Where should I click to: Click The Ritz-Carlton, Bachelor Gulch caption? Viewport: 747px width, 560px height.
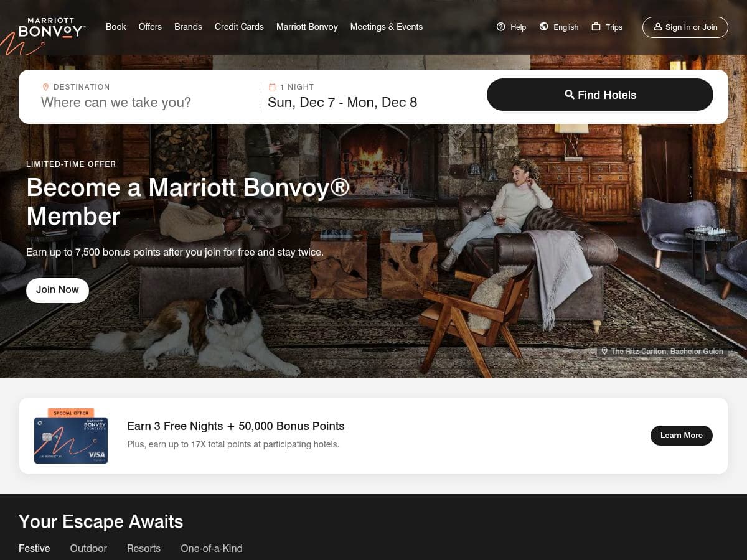(x=667, y=352)
